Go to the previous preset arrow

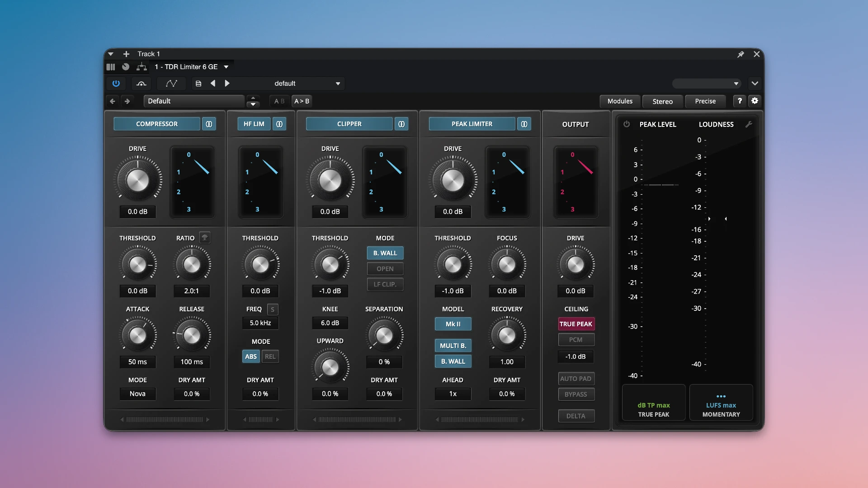point(213,84)
